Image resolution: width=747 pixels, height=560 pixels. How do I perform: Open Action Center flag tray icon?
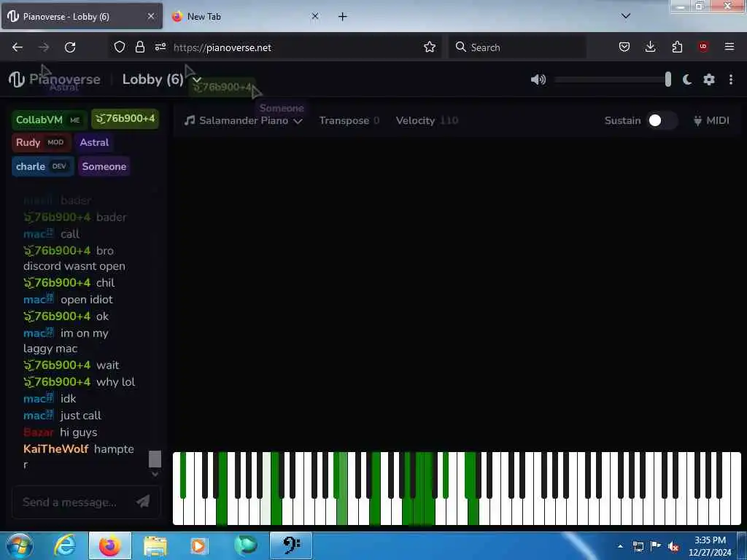pyautogui.click(x=656, y=545)
